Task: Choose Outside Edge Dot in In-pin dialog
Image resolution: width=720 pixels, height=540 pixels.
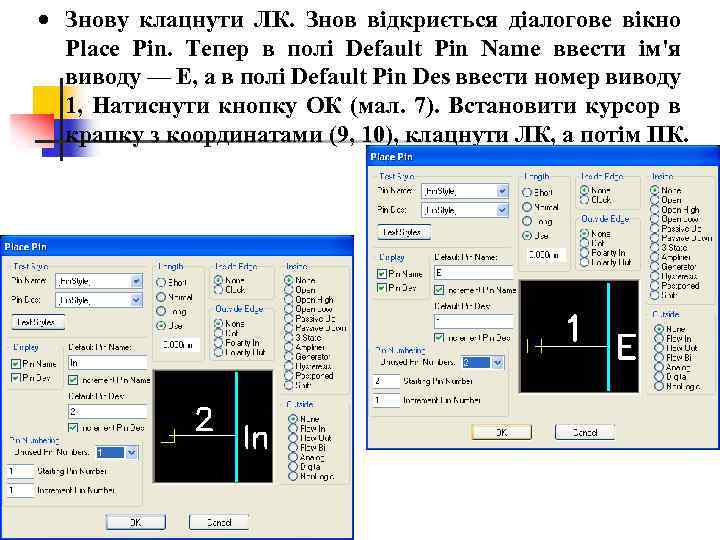Action: pyautogui.click(x=219, y=333)
